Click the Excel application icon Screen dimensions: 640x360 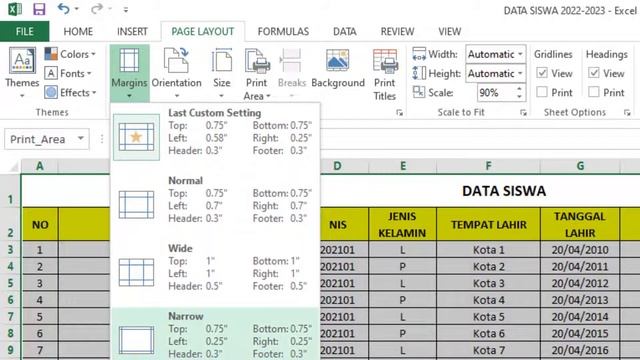click(x=15, y=9)
